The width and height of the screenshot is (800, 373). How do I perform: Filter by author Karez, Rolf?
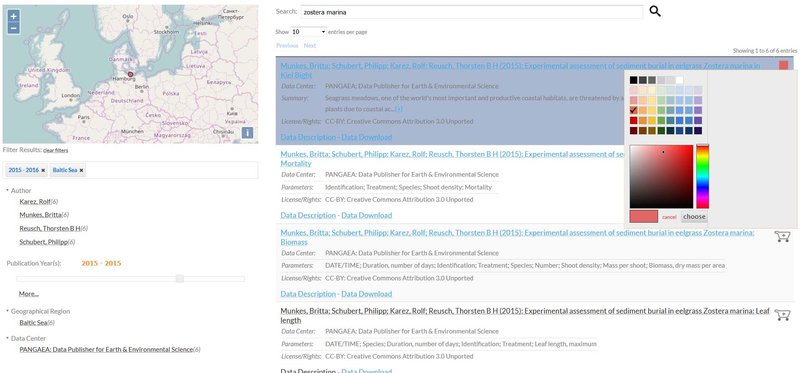(35, 202)
